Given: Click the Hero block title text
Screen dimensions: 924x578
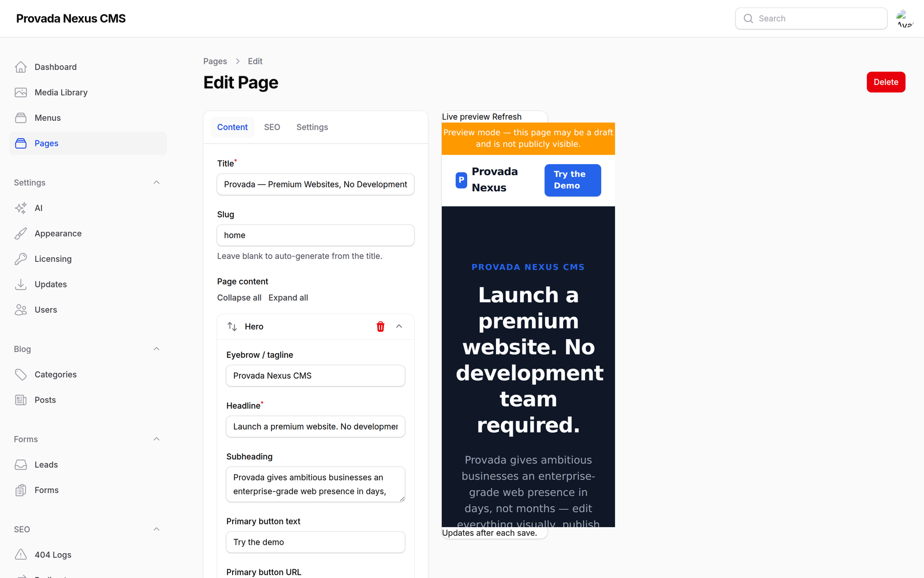Looking at the screenshot, I should (254, 327).
